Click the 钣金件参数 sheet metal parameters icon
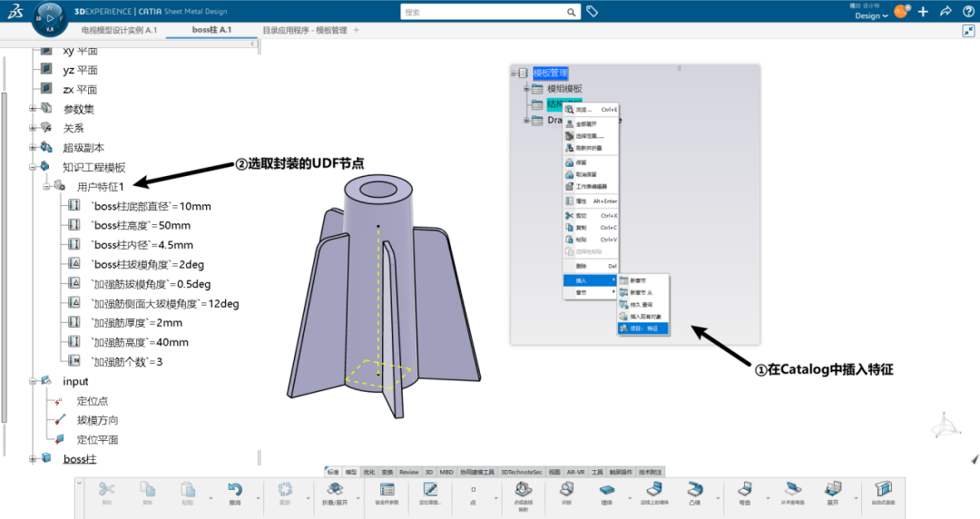This screenshot has width=980, height=519. [x=386, y=489]
